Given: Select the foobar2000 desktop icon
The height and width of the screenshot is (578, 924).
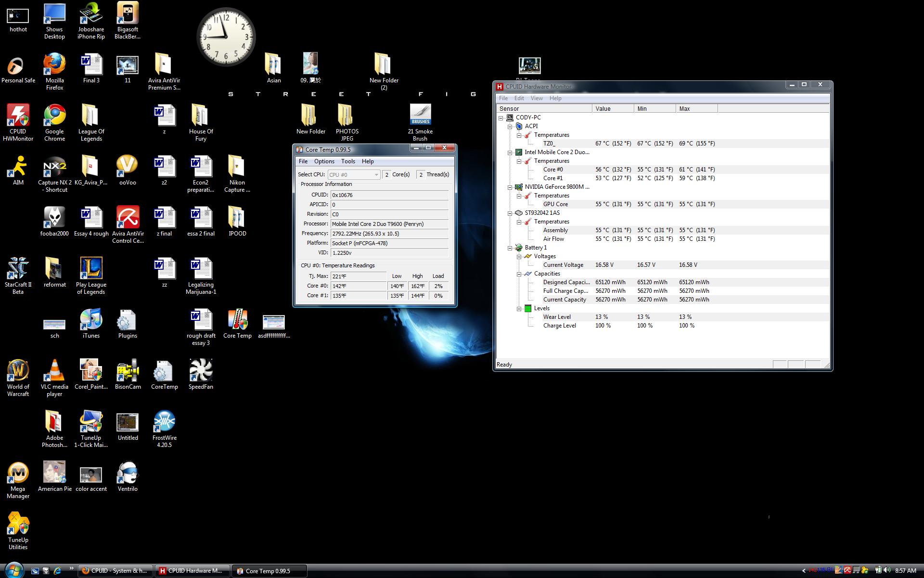Looking at the screenshot, I should (x=54, y=221).
